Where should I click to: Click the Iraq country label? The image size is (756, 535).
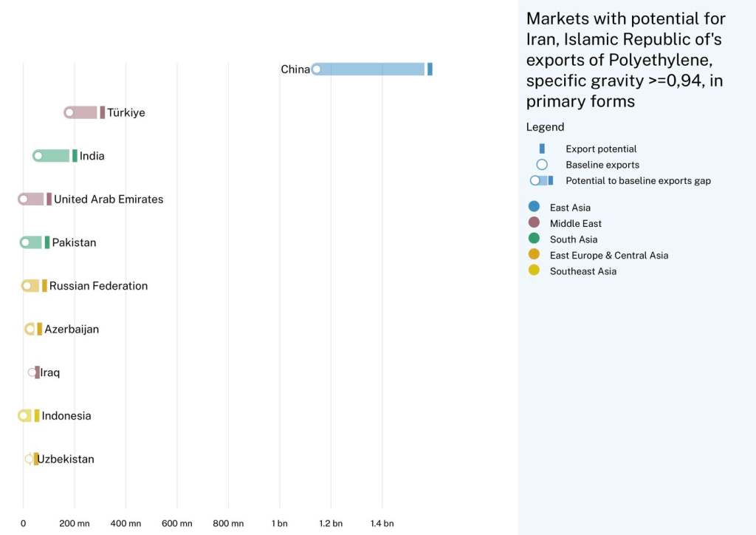50,372
